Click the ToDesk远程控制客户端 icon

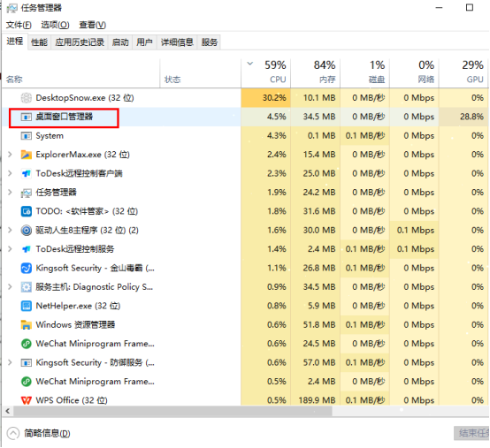tap(27, 173)
